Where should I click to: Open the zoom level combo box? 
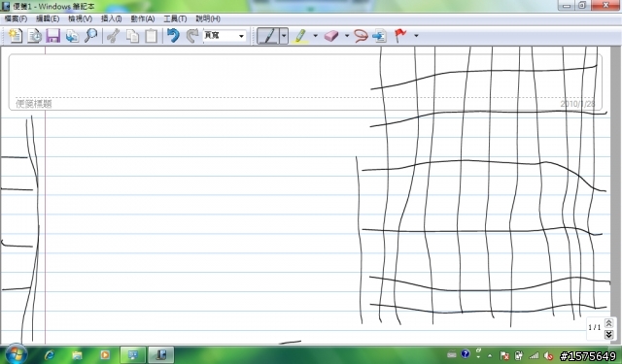pyautogui.click(x=225, y=36)
